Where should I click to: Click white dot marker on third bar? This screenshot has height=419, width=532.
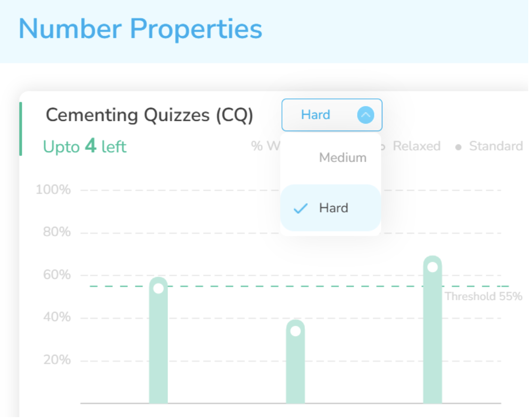coord(433,267)
